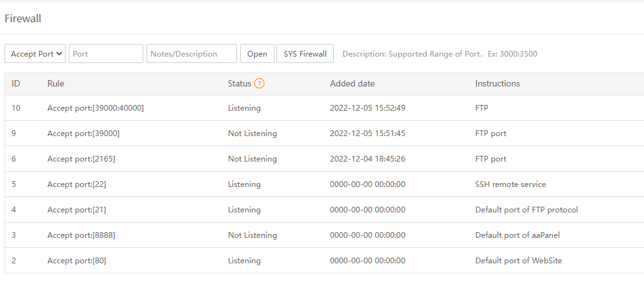
Task: Select the Accept port:[39000] rule
Action: [83, 134]
